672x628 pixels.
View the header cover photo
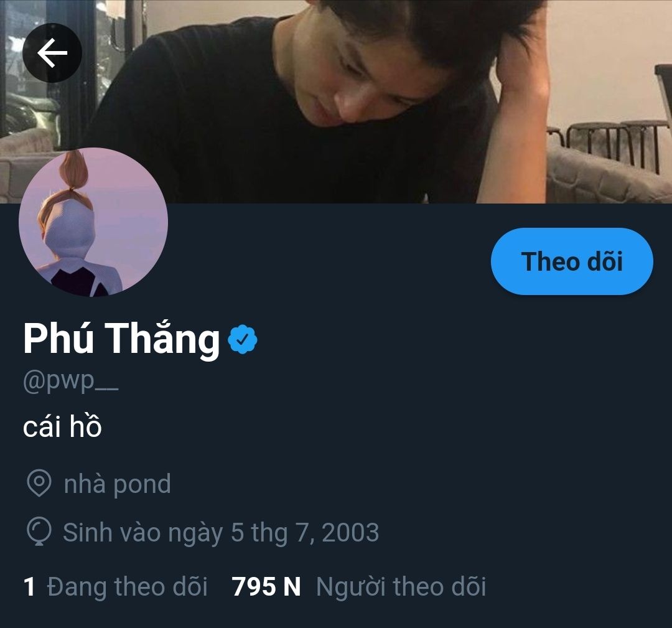click(336, 101)
